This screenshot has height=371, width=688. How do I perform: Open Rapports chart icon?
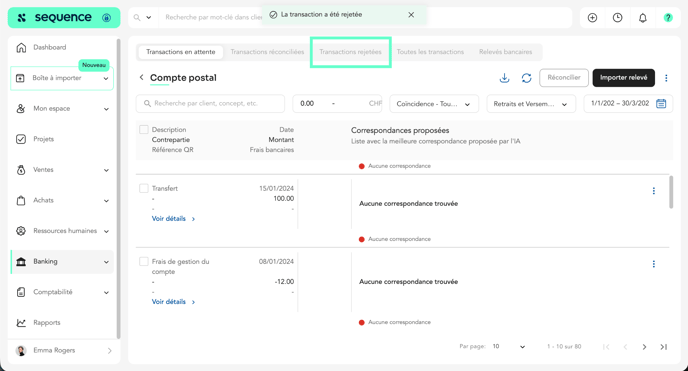click(x=21, y=322)
